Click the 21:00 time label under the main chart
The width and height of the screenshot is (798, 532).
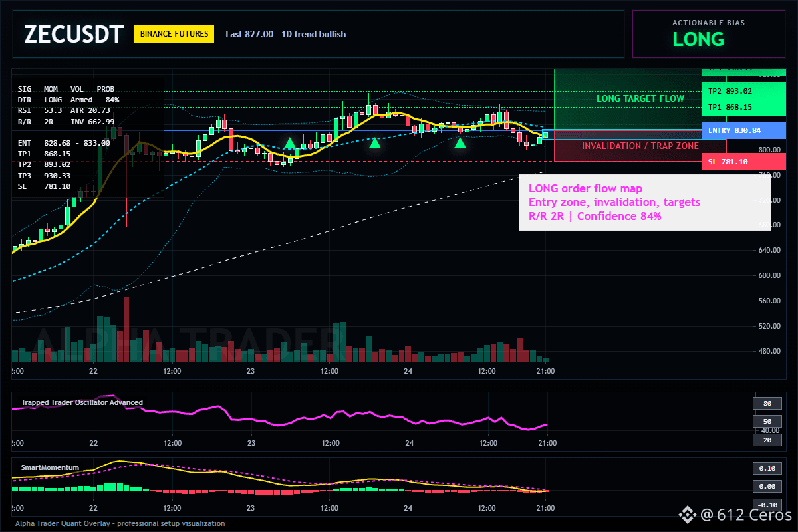coord(546,370)
